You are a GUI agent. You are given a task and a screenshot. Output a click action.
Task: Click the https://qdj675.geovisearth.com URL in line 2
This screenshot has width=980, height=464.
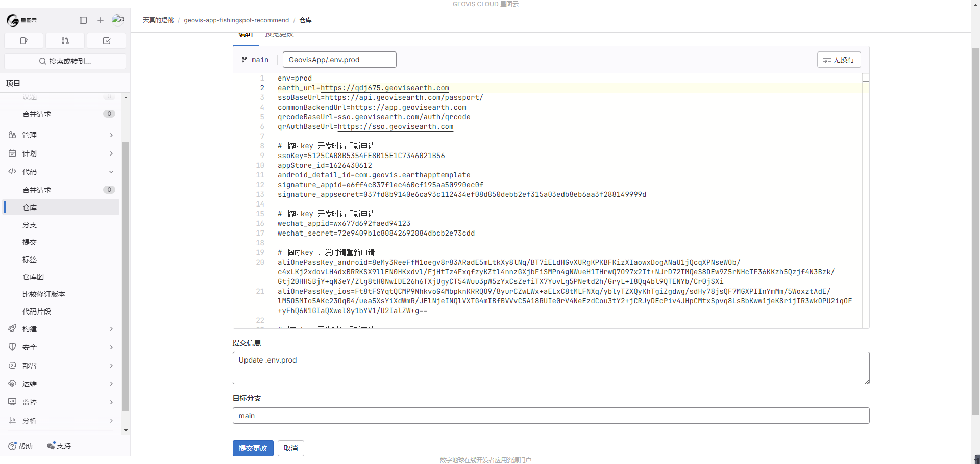pos(385,88)
